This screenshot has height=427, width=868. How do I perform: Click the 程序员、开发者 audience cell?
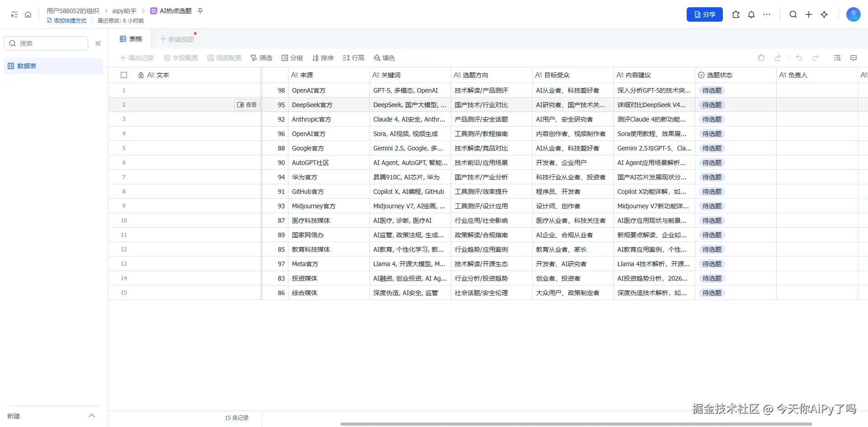click(x=573, y=192)
